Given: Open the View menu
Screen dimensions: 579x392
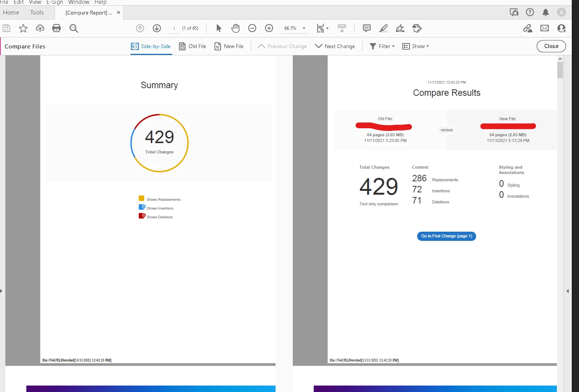Looking at the screenshot, I should tap(35, 2).
